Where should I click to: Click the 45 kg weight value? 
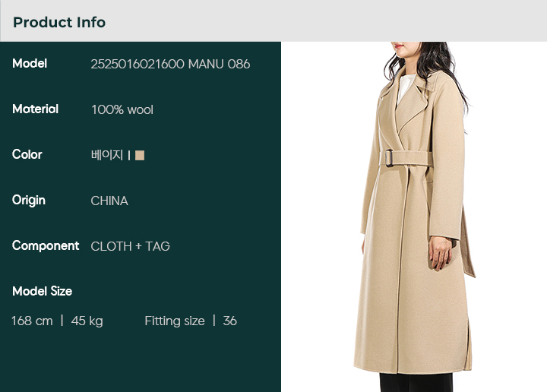coord(87,321)
